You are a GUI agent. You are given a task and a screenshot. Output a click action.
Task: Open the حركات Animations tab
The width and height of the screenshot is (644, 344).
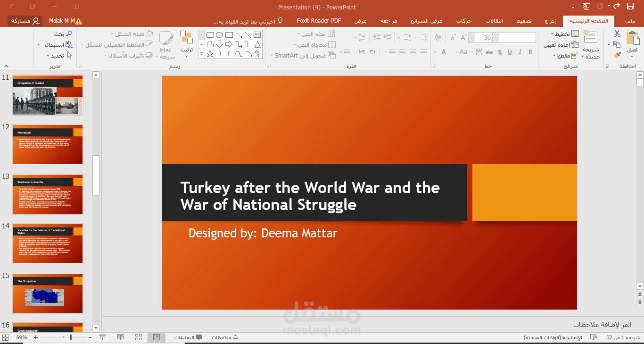click(464, 21)
